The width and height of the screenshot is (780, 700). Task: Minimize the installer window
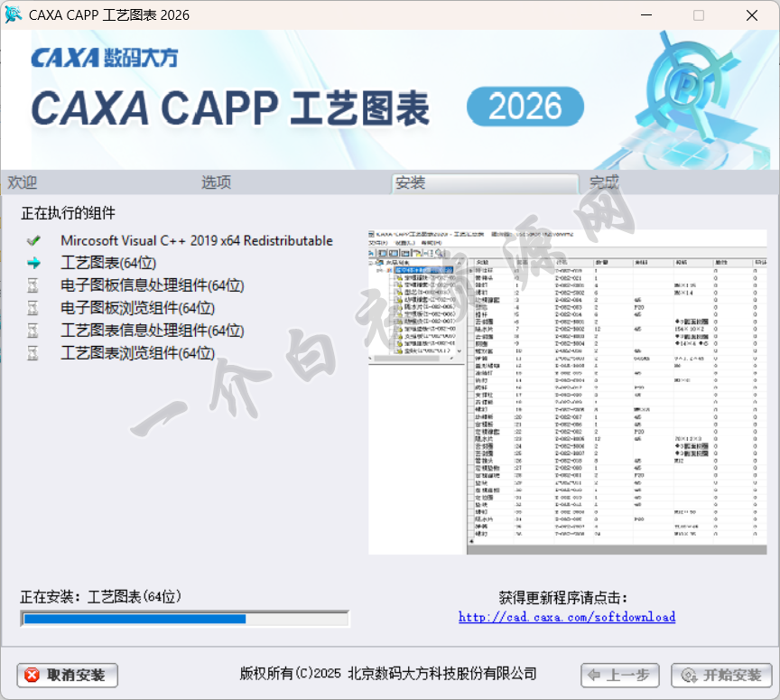(x=646, y=15)
